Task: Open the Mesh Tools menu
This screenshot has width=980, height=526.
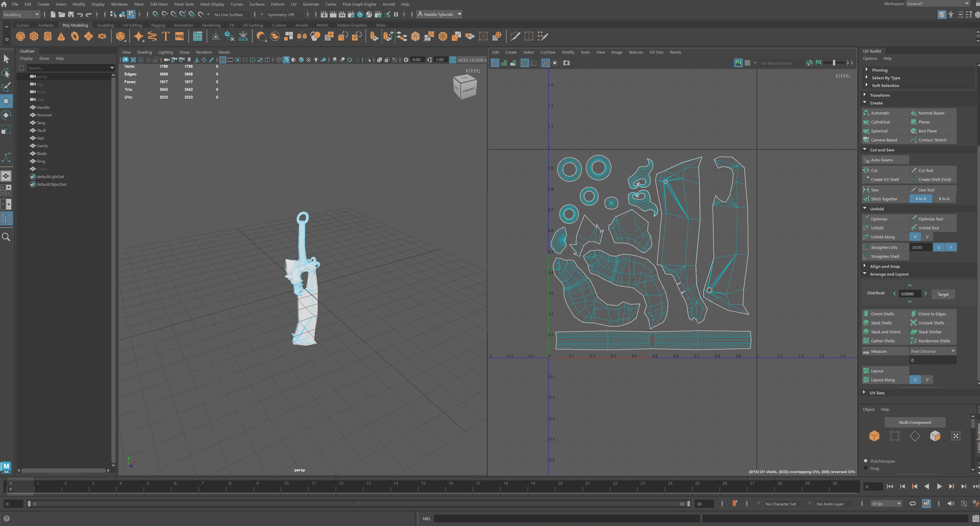Action: [x=184, y=4]
